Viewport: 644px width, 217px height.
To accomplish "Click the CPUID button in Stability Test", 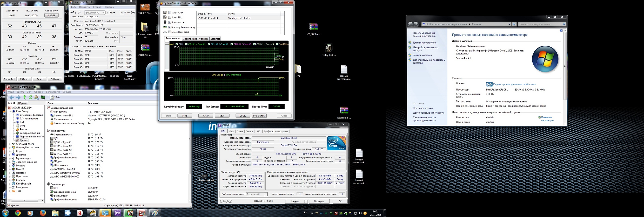I will (x=243, y=116).
